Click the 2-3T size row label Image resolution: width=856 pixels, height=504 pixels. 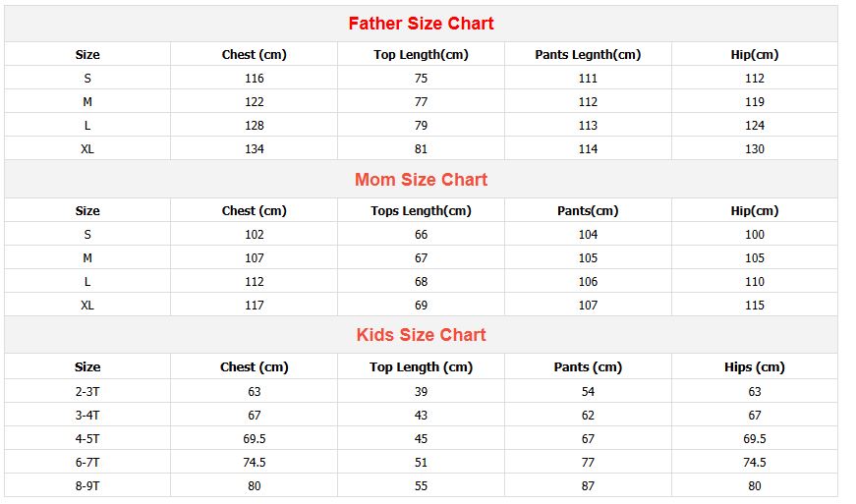[x=87, y=391]
